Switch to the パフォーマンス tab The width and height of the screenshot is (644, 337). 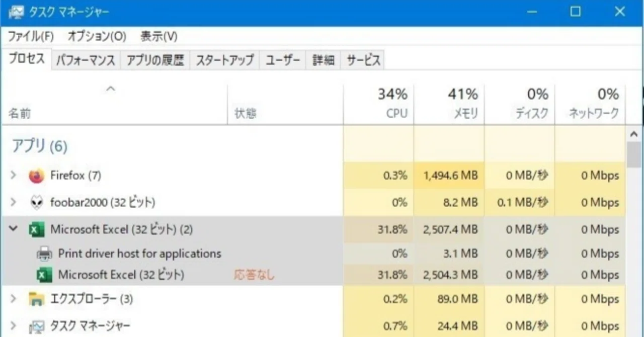pyautogui.click(x=86, y=60)
